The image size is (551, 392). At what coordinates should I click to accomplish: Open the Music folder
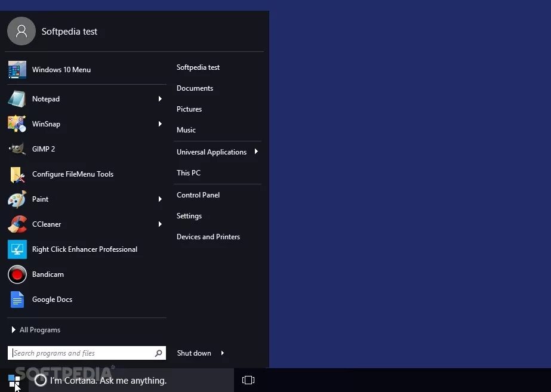pyautogui.click(x=186, y=130)
